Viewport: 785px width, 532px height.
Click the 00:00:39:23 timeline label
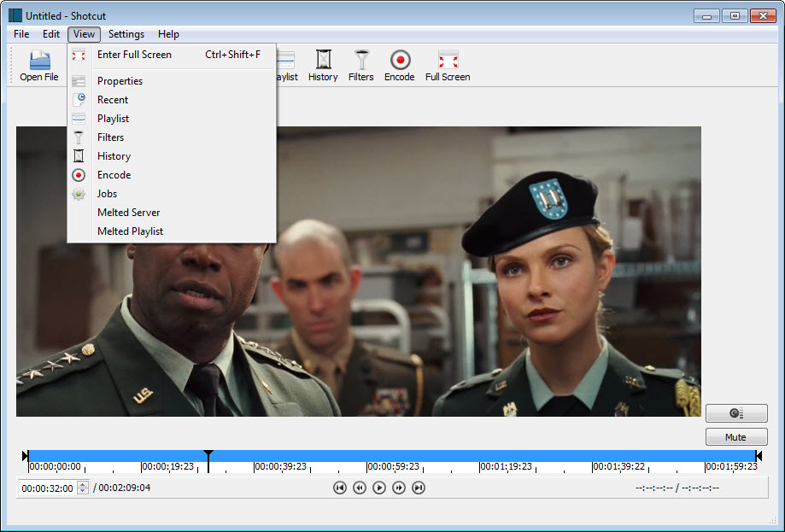[280, 466]
